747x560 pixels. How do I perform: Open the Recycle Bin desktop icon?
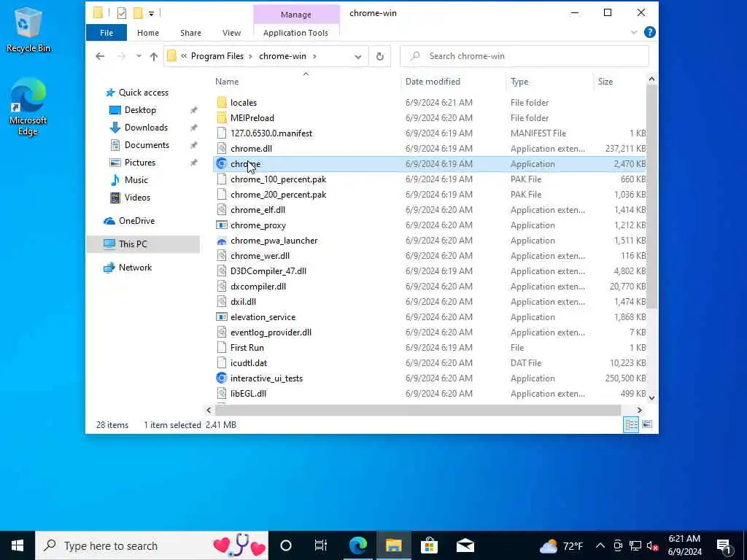[28, 29]
